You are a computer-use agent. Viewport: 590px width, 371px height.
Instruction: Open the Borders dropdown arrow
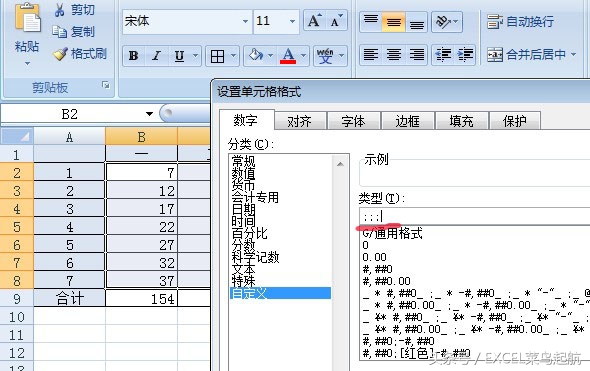(x=233, y=56)
